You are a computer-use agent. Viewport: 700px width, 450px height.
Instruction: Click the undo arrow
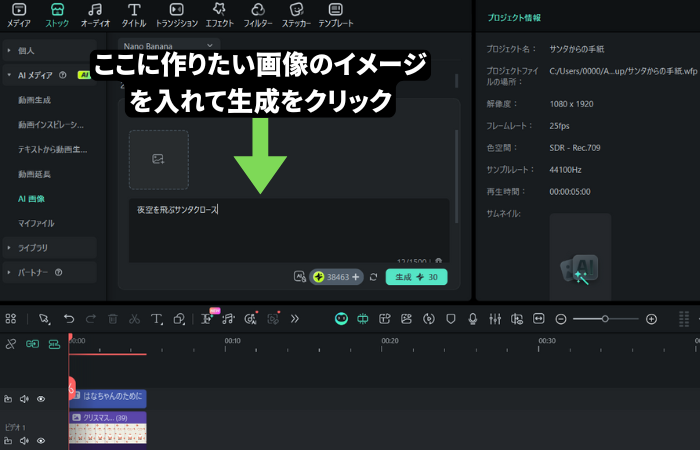point(69,319)
